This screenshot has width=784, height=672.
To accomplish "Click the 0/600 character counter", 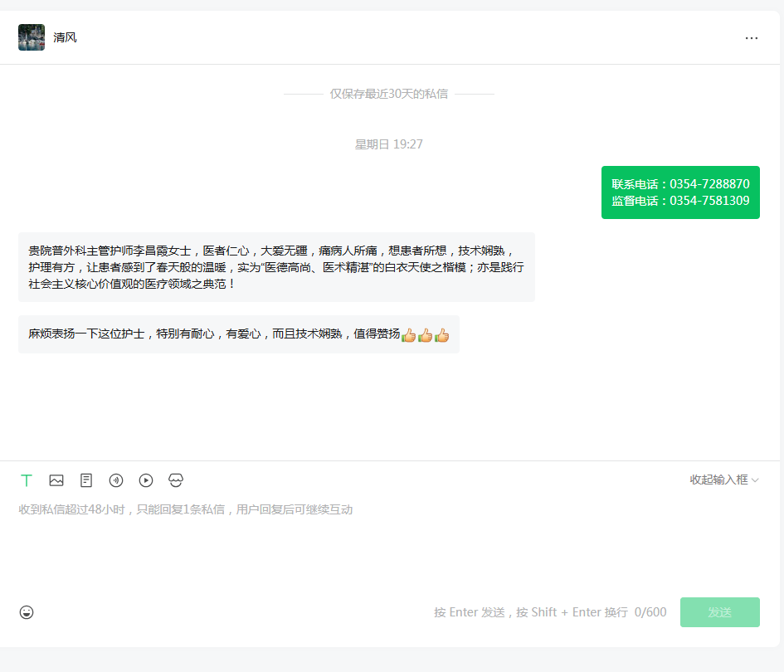I will [650, 612].
